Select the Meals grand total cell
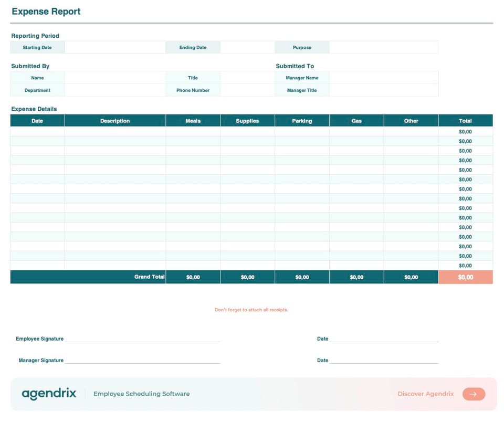The image size is (504, 422). pos(193,277)
